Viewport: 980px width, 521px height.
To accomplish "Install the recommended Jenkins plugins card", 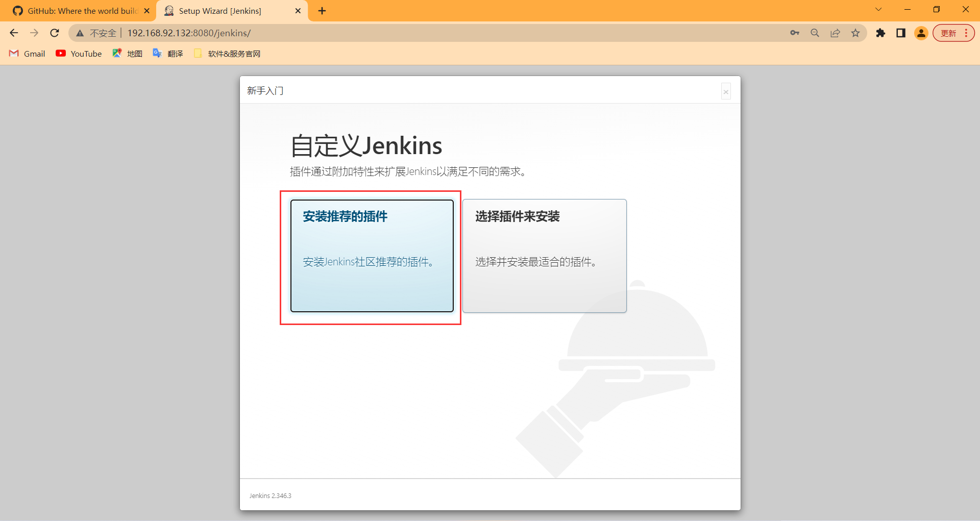I will tap(372, 256).
